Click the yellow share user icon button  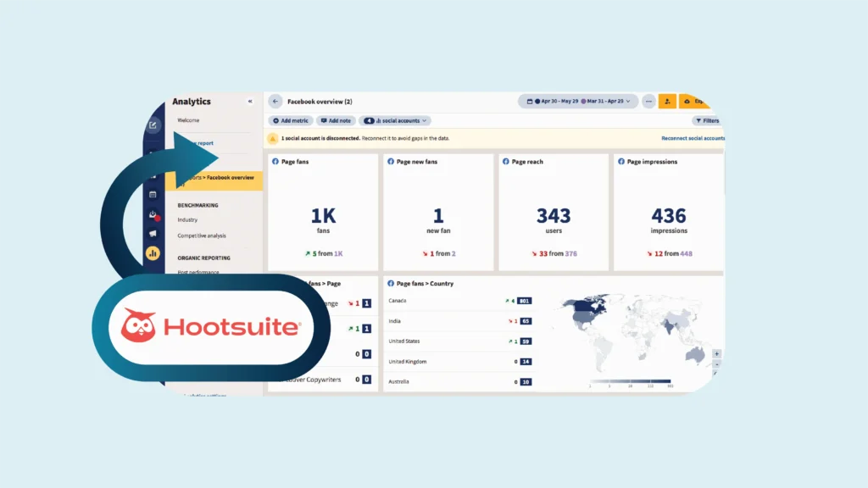click(x=667, y=102)
